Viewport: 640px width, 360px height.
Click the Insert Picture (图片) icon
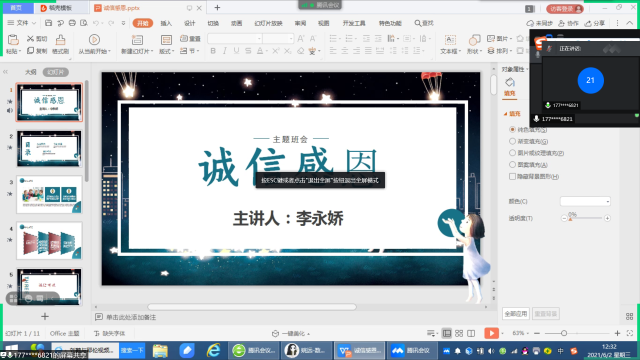point(491,39)
